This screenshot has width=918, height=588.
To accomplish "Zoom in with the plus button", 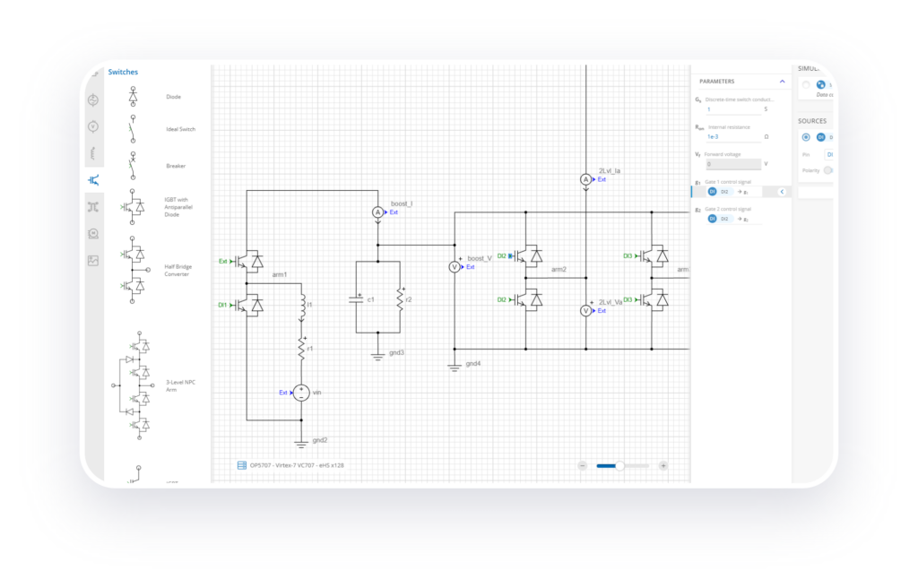I will pyautogui.click(x=663, y=465).
